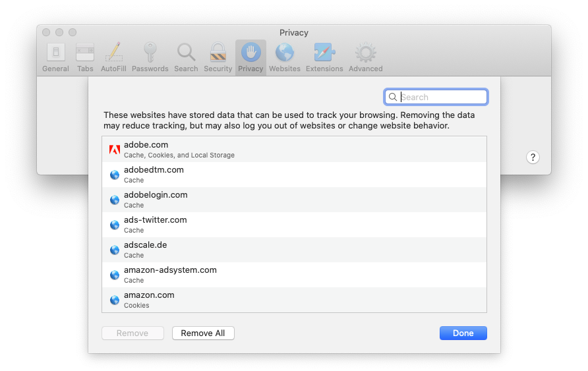Click 'Cache, Cookies, and Local Storage' text
Screen dimensions: 588x371
tap(179, 155)
